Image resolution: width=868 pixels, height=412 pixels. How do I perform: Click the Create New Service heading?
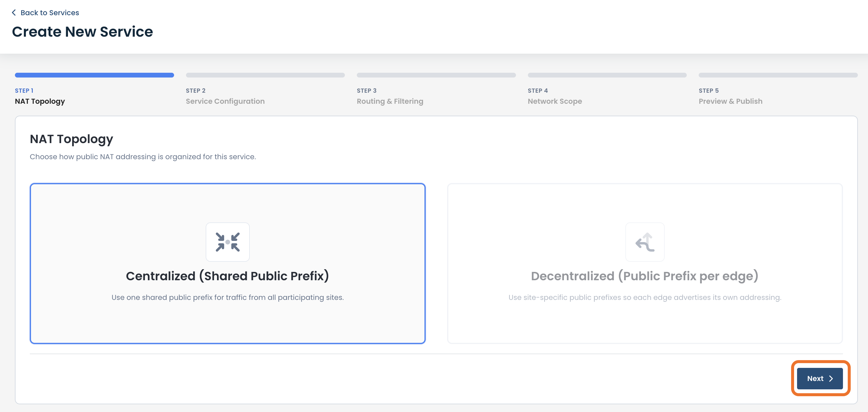click(83, 32)
